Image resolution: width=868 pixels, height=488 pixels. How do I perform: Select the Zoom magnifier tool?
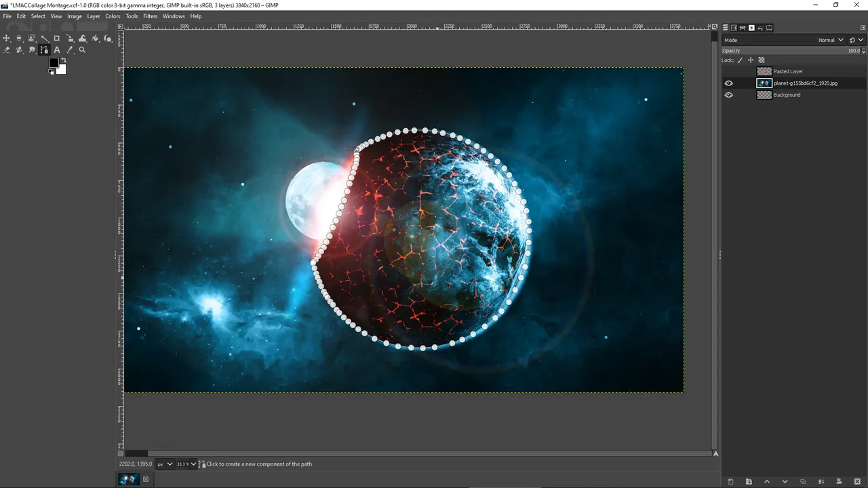(82, 50)
